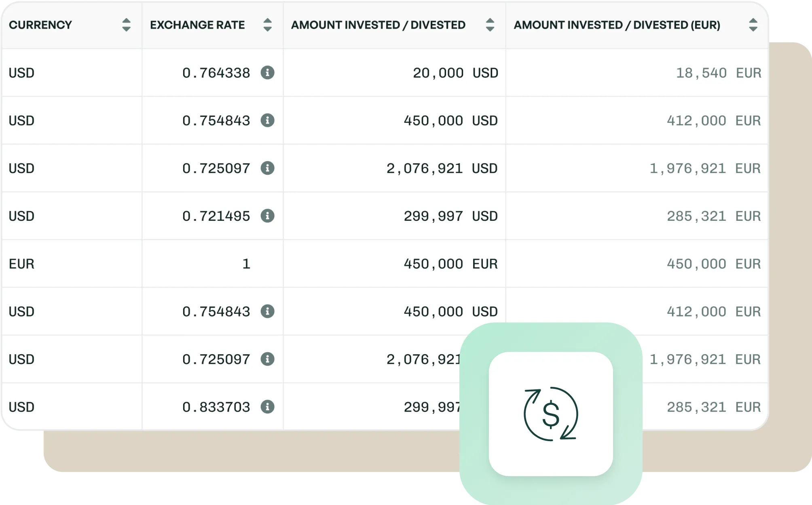
Task: Select the EUR currency row cell
Action: (x=22, y=264)
